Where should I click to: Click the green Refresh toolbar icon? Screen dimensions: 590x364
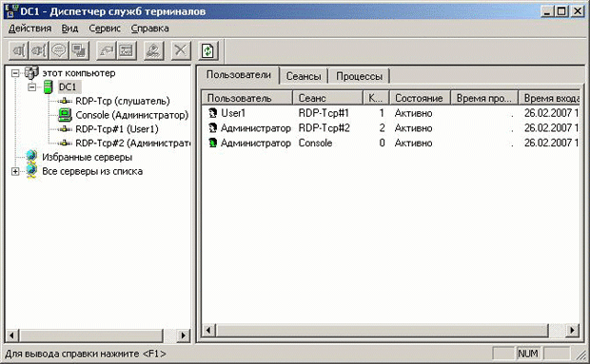(x=207, y=50)
